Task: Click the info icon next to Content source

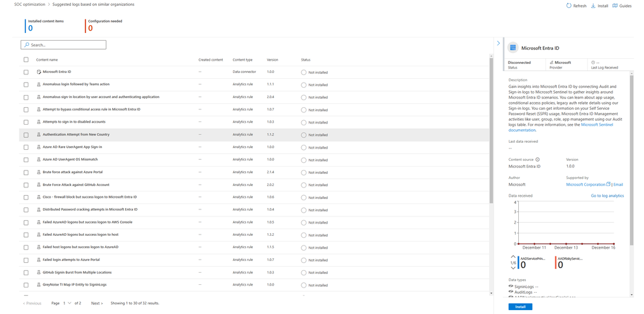Action: click(538, 160)
